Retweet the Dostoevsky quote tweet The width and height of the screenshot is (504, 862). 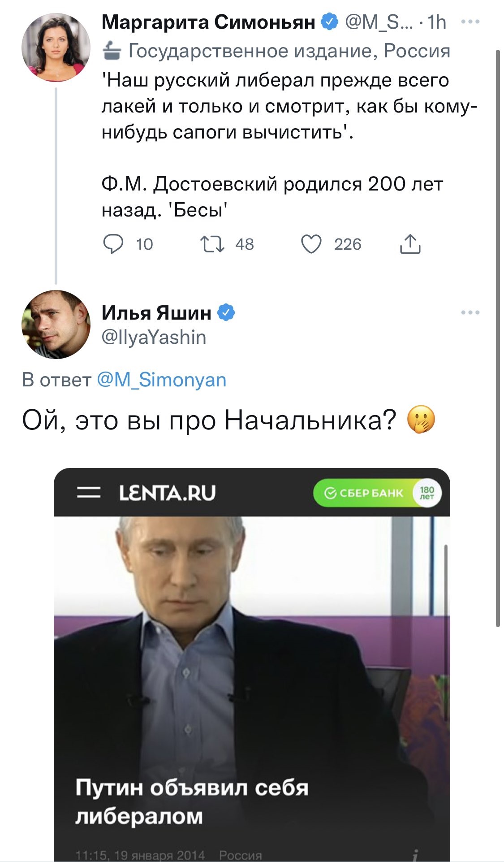point(212,244)
